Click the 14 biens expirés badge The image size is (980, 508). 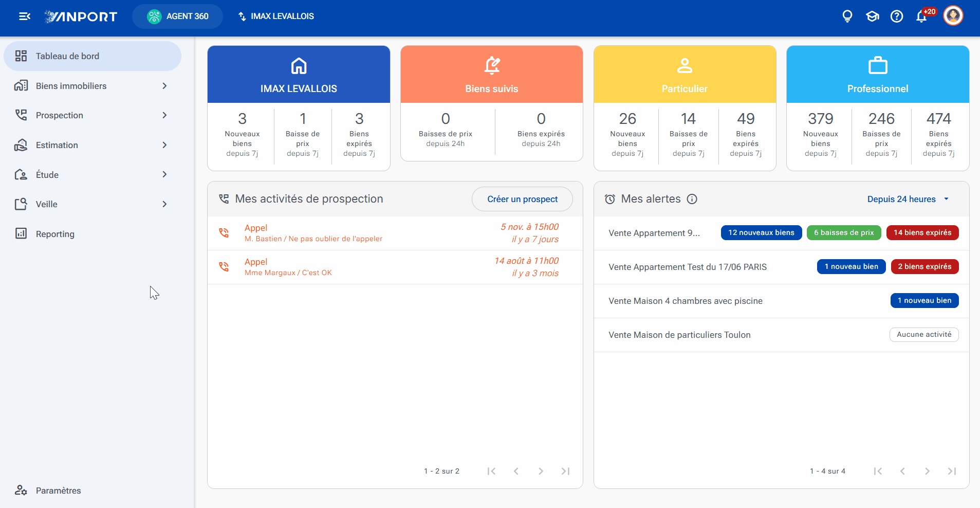[922, 232]
